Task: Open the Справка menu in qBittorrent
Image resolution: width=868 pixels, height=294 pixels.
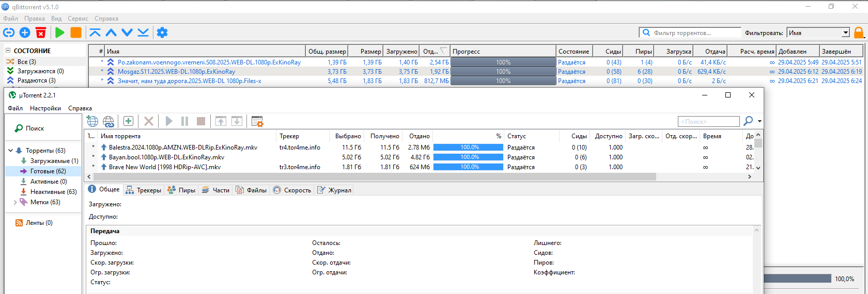Action: [106, 19]
